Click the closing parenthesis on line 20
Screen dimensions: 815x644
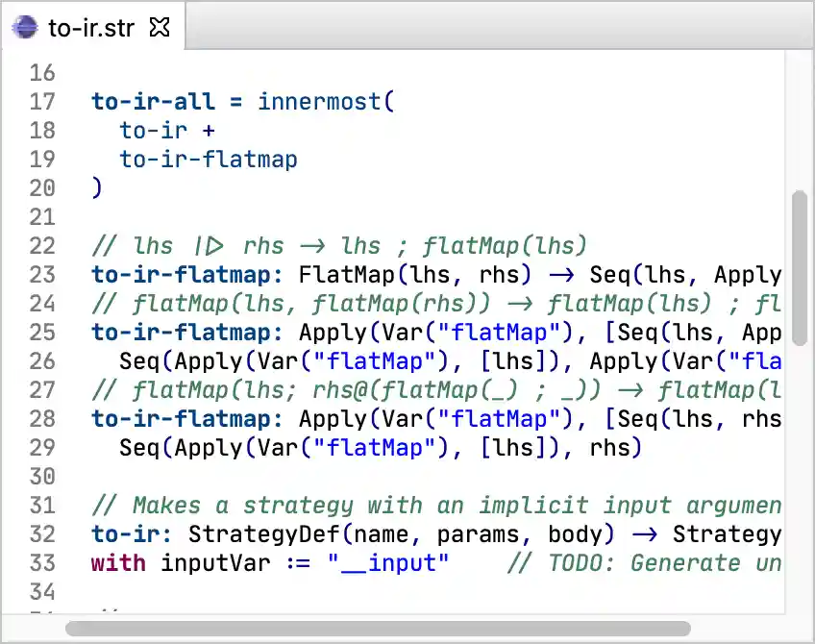(x=96, y=188)
